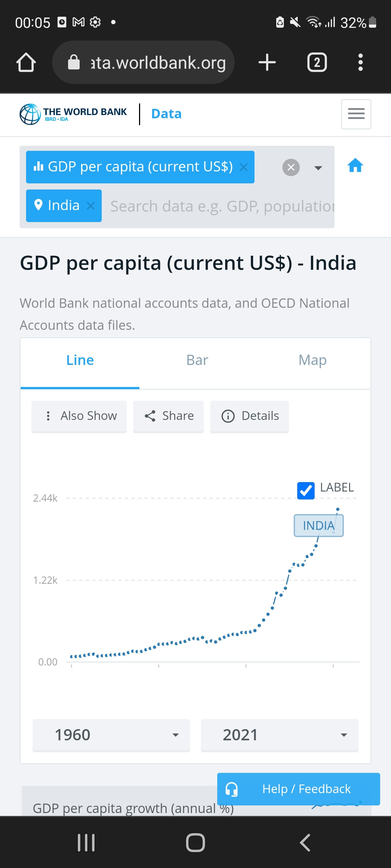Image resolution: width=391 pixels, height=868 pixels.
Task: Clear all filters with the gray X circle
Action: (x=291, y=167)
